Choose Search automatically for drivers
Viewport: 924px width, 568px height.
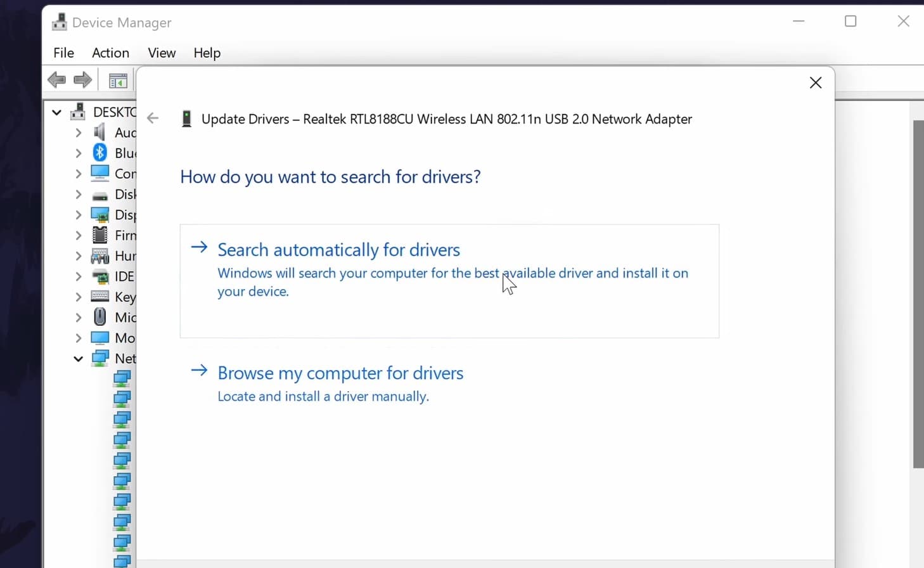[338, 250]
